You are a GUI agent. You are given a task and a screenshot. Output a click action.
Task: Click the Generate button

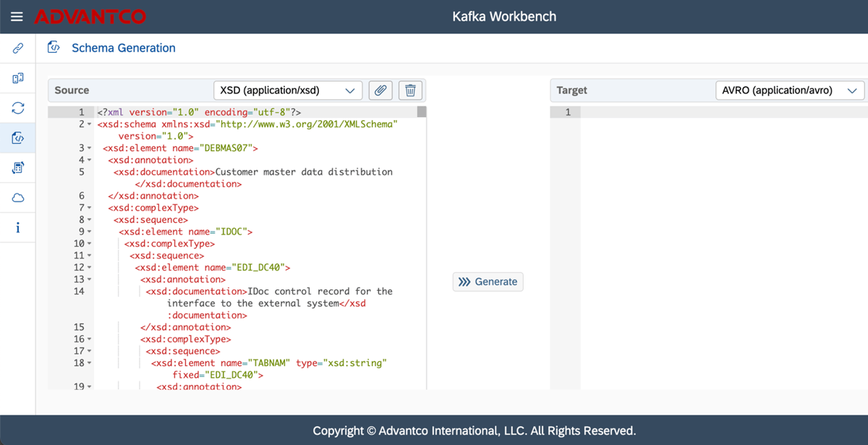click(x=488, y=281)
